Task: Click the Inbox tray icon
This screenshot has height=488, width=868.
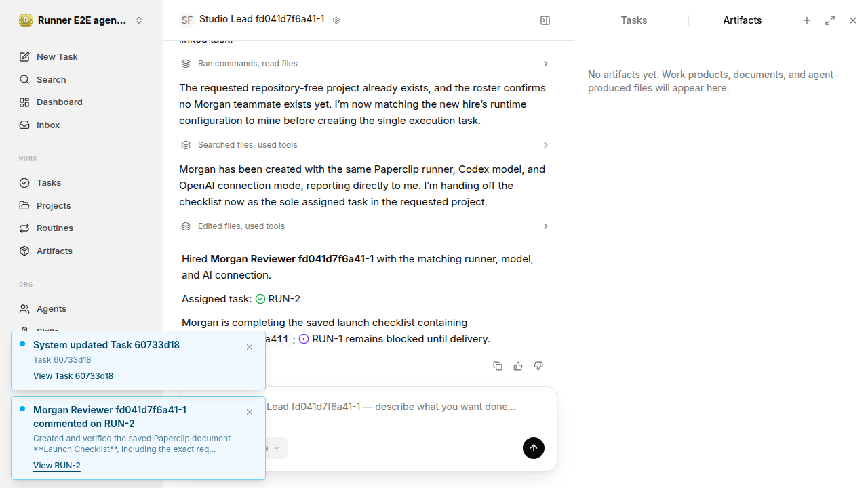Action: tap(24, 125)
